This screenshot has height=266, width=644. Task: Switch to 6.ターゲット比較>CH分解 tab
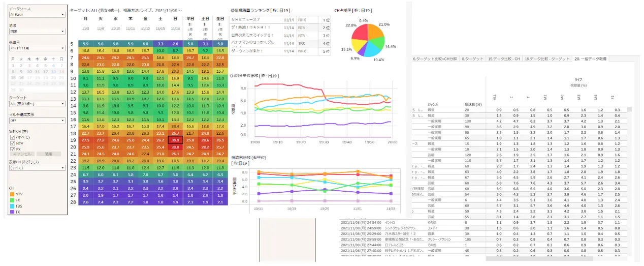click(435, 59)
